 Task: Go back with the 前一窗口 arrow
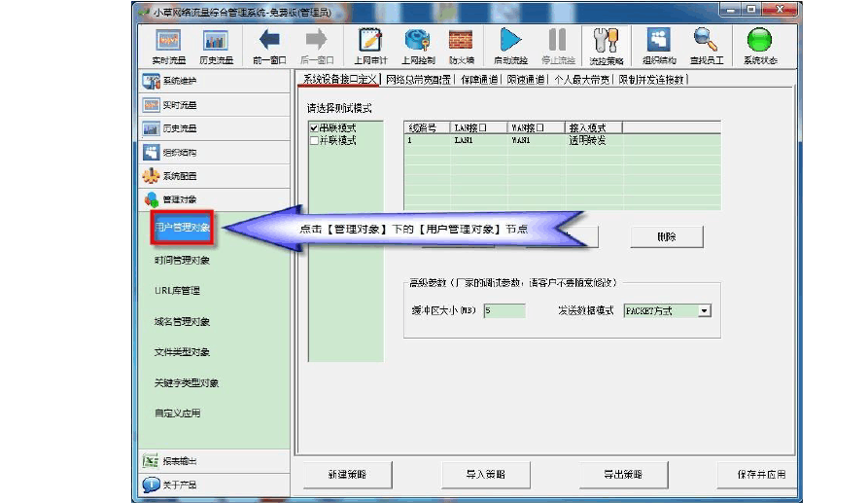(x=269, y=47)
